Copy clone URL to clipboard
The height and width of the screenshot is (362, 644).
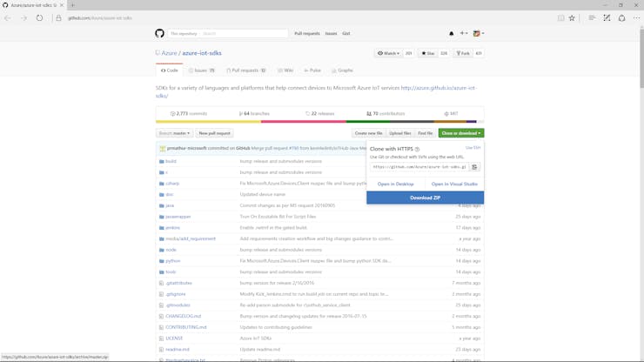coord(474,167)
